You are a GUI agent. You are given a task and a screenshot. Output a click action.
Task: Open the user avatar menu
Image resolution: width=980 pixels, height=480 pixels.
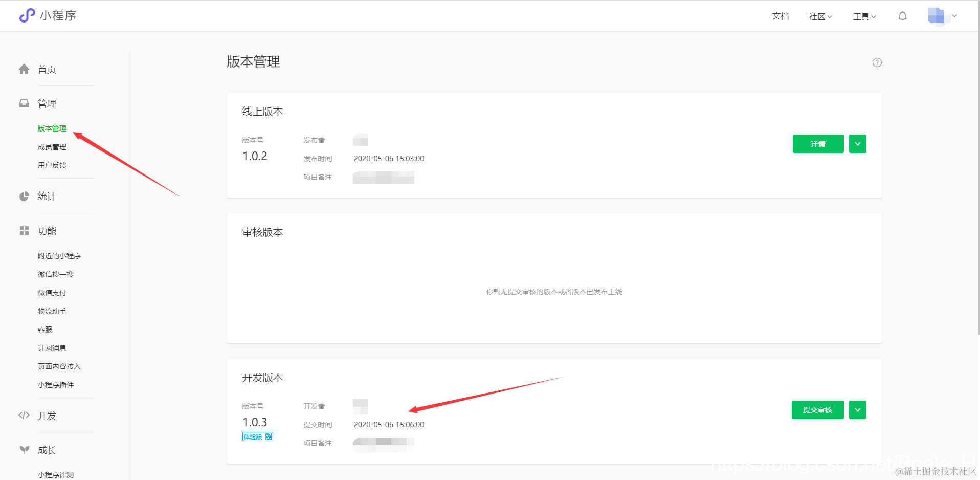click(942, 16)
